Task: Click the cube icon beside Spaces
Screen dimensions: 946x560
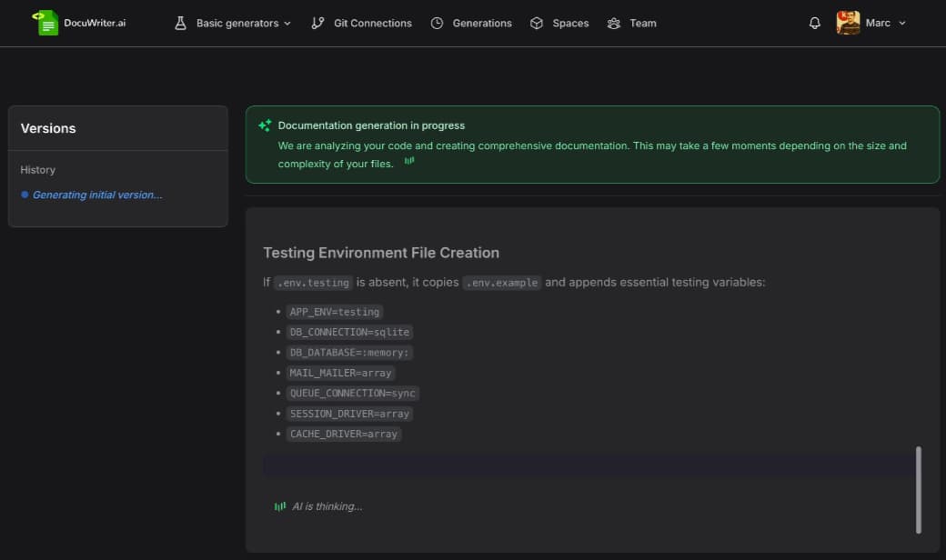Action: click(x=537, y=23)
